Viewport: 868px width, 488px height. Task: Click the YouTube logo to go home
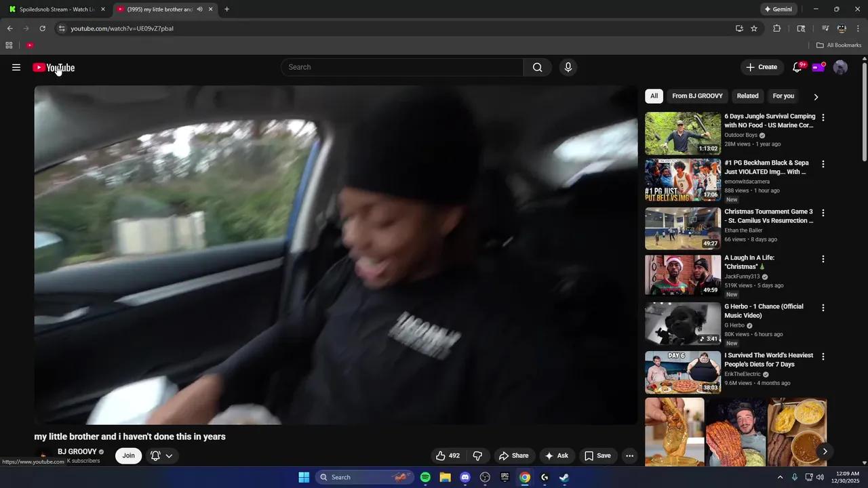[53, 67]
